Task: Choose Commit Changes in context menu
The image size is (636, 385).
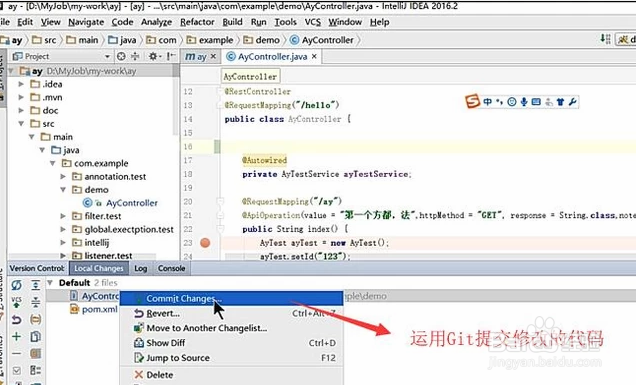Action: click(231, 298)
